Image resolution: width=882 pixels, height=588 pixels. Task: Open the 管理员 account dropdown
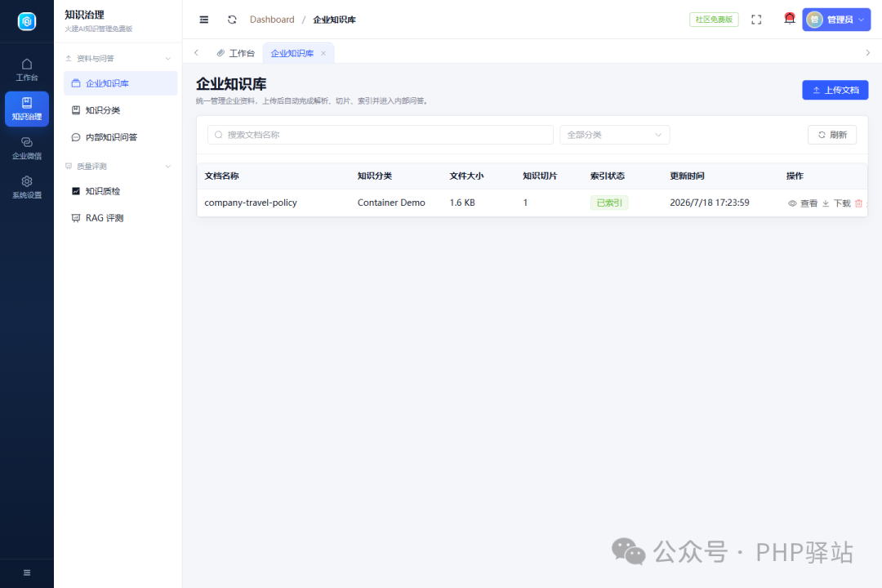pyautogui.click(x=836, y=20)
